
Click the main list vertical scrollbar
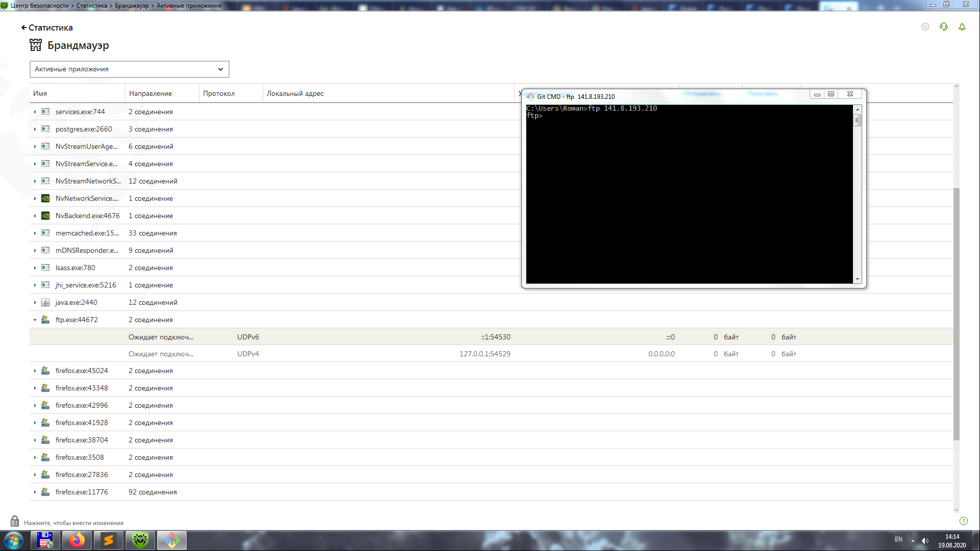tap(956, 313)
